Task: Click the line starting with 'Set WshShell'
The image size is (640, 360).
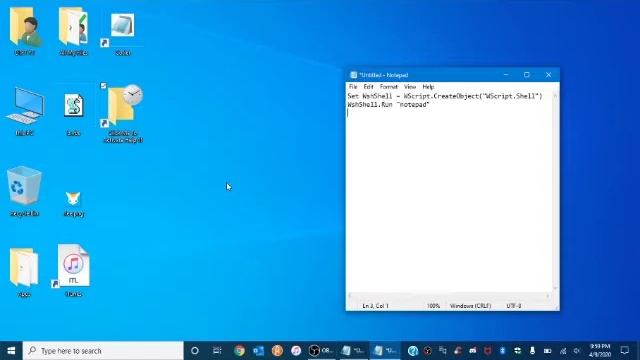Action: click(444, 96)
